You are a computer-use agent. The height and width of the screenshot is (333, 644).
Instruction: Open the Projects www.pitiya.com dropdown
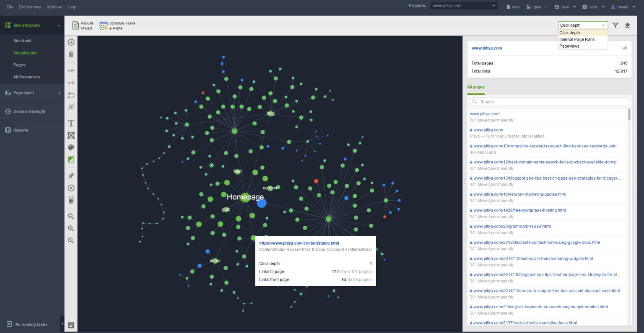464,6
